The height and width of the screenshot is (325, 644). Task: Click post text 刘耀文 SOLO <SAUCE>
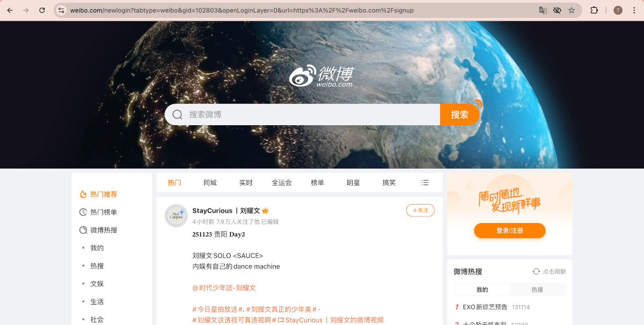(227, 256)
